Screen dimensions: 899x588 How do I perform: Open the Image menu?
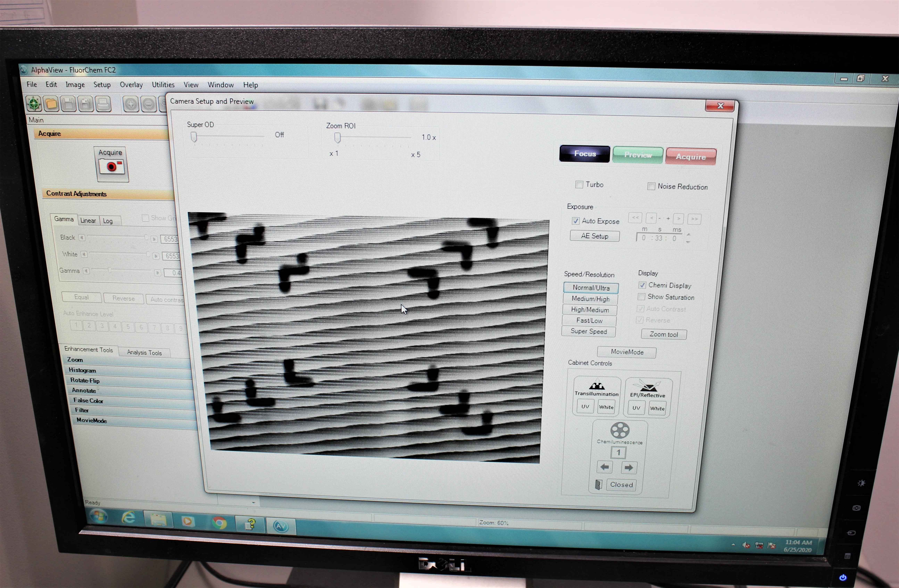(x=75, y=85)
